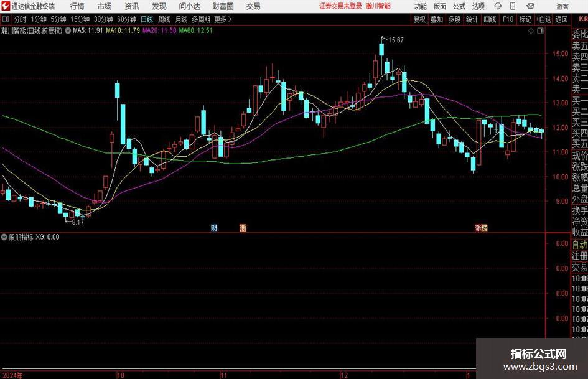This screenshot has width=588, height=379.
Task: Switch to 60分钟 period tab
Action: click(x=126, y=19)
